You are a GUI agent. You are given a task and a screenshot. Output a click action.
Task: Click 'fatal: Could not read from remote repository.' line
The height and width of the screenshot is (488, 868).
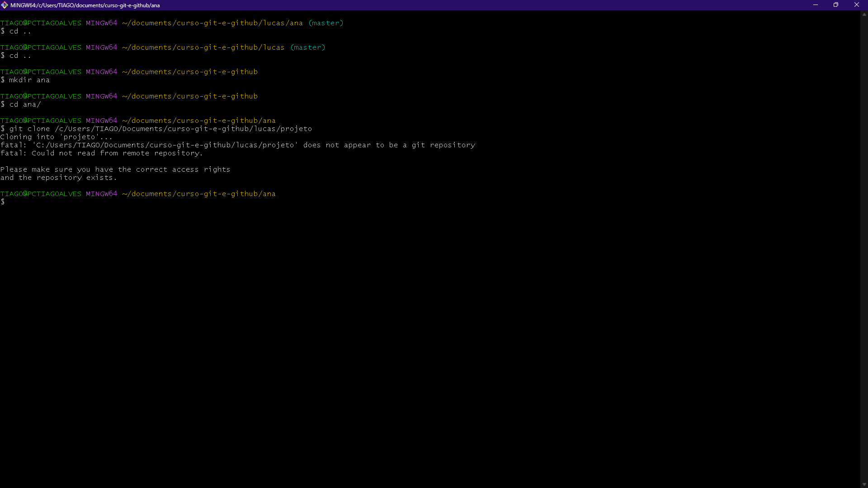coord(102,153)
